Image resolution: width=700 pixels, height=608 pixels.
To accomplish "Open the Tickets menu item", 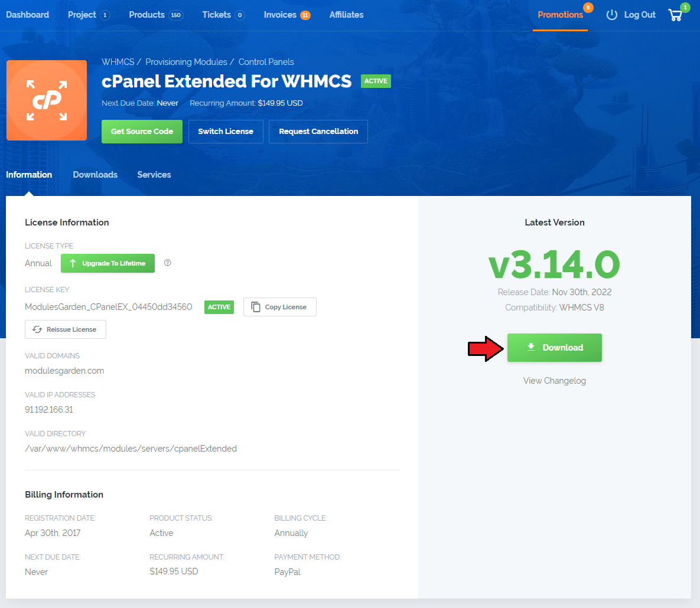I will [x=217, y=15].
